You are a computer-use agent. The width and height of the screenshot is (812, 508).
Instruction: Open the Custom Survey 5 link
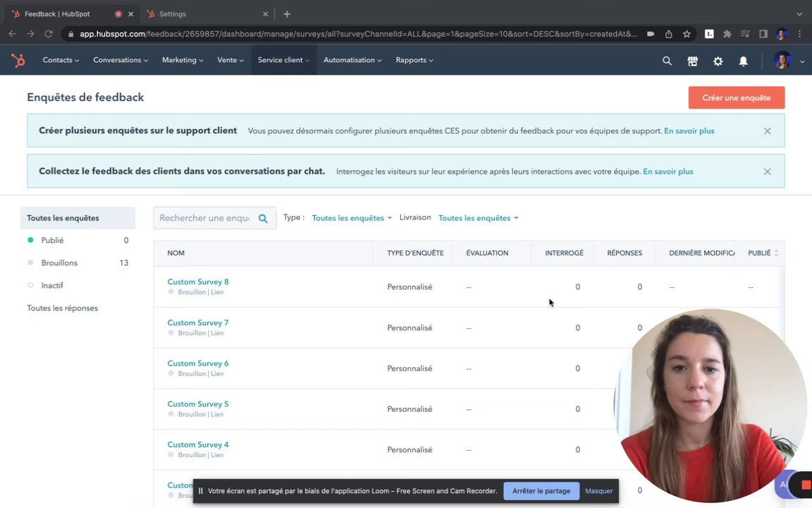click(x=198, y=404)
